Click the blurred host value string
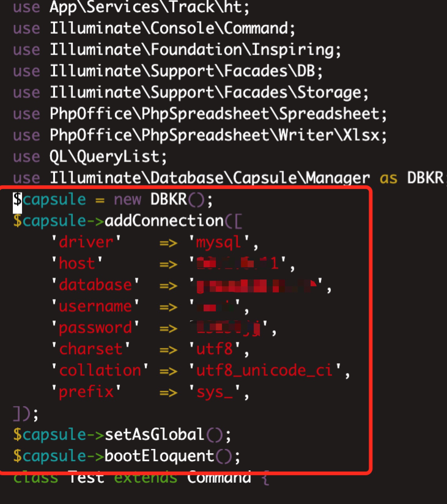The width and height of the screenshot is (447, 504). (238, 264)
